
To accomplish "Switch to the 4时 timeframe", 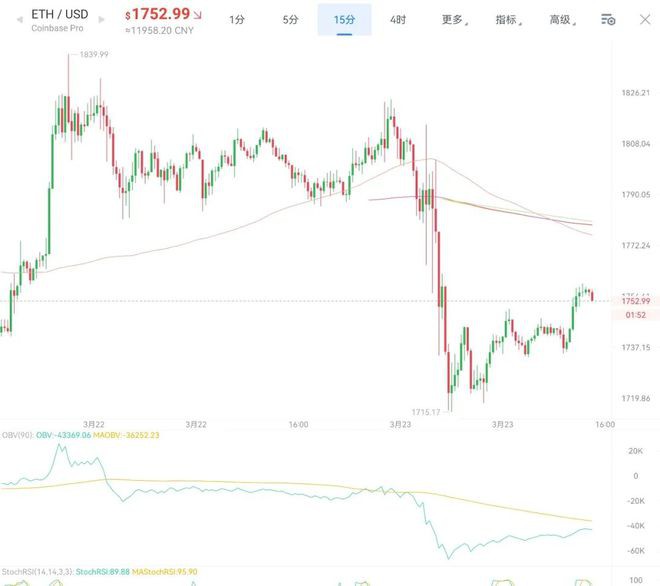I will (x=398, y=20).
